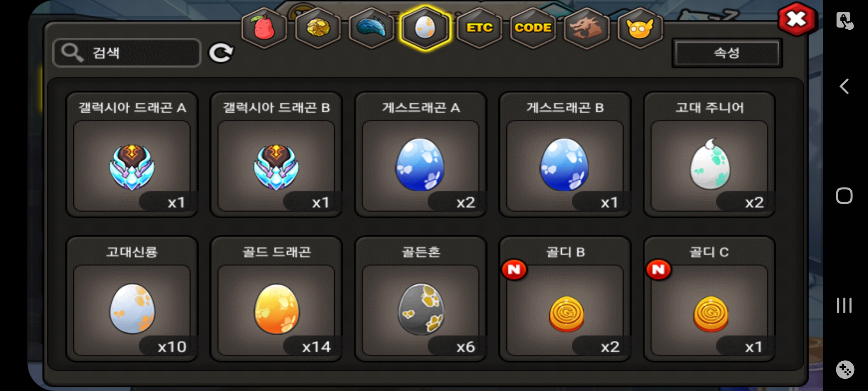The image size is (868, 391).
Task: Click the refresh arrow next to search
Action: (221, 53)
